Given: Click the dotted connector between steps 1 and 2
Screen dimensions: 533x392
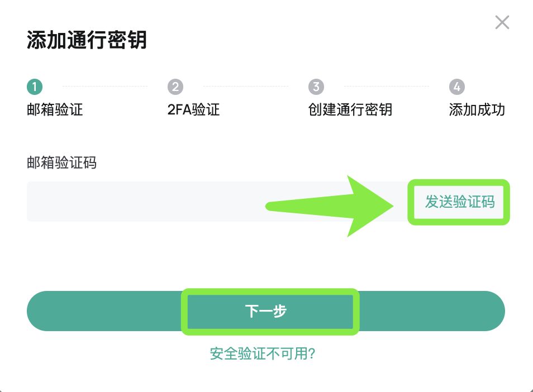Looking at the screenshot, I should pos(105,87).
